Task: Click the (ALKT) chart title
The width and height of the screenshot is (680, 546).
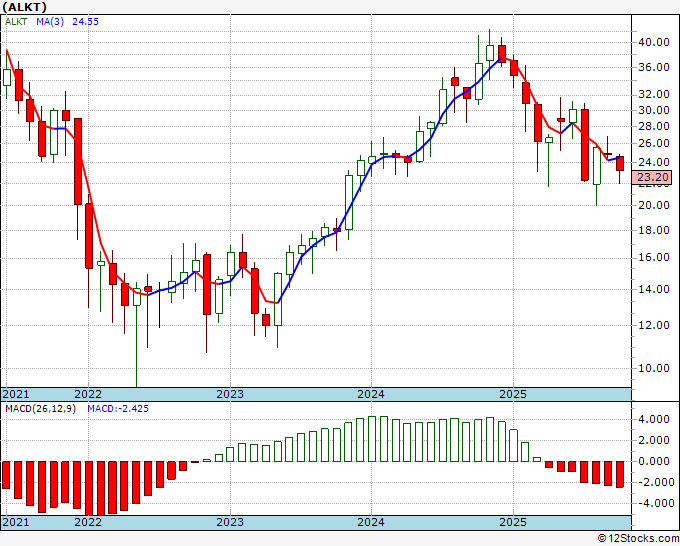Action: coord(24,7)
